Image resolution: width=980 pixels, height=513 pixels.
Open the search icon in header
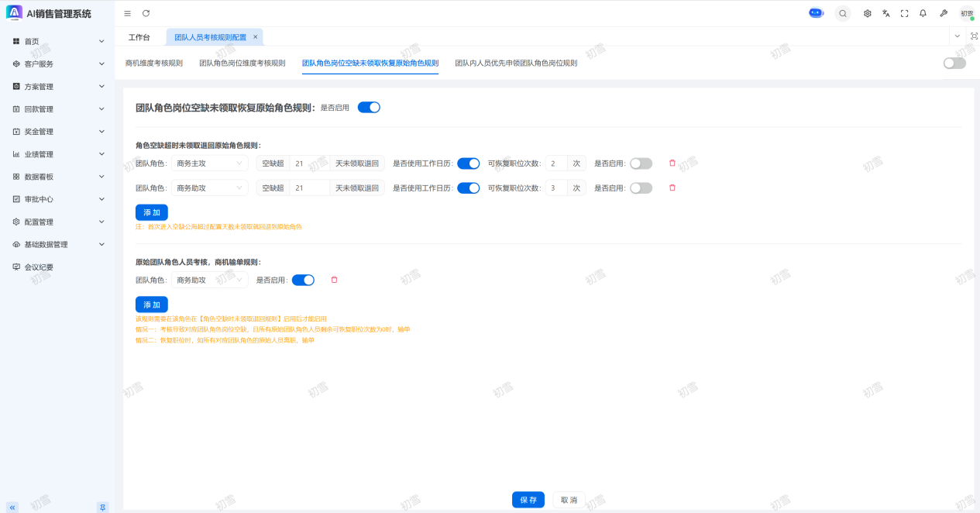click(842, 13)
